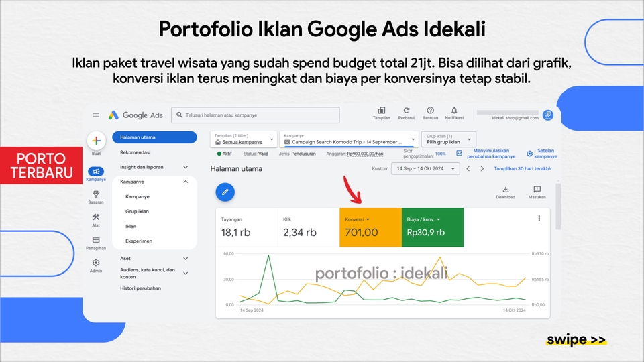This screenshot has height=362, width=644.
Task: Open the Kampanye sub-item
Action: tap(137, 196)
